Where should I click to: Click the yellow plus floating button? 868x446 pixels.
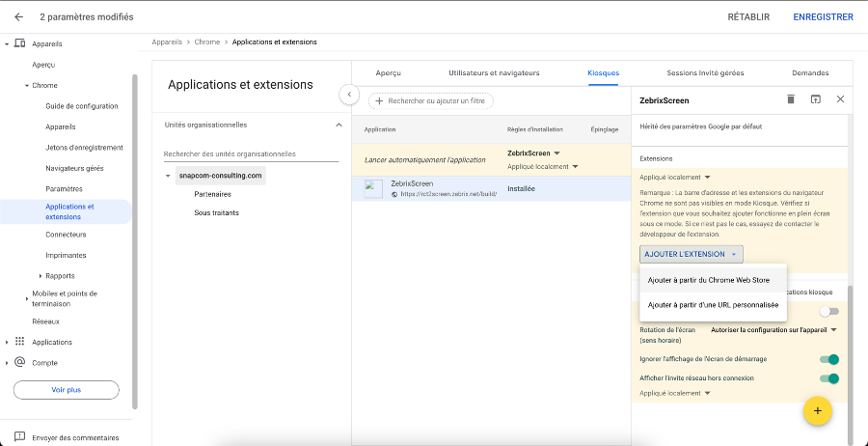point(817,410)
